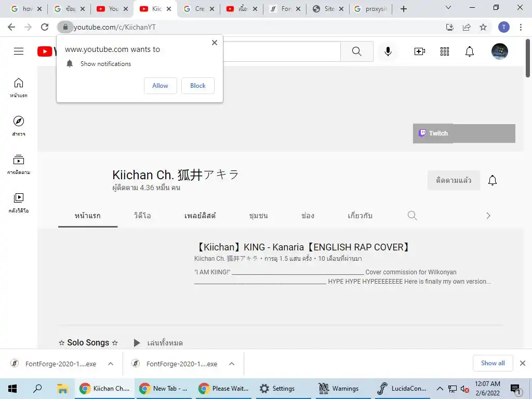Viewport: 532px width, 399px height.
Task: Expand second FontForge download options
Action: 232,364
